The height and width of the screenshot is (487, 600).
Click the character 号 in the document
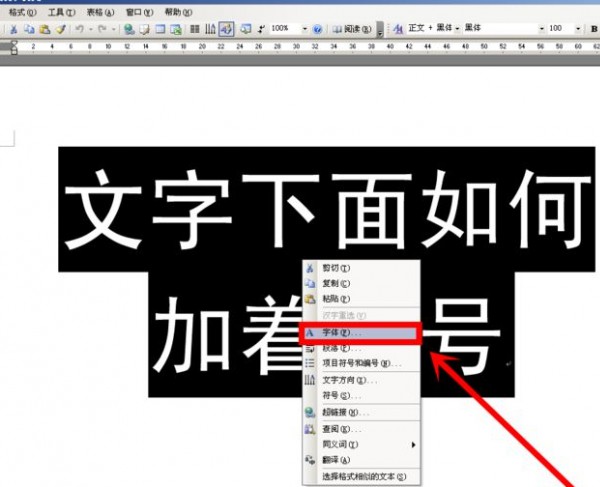(462, 336)
